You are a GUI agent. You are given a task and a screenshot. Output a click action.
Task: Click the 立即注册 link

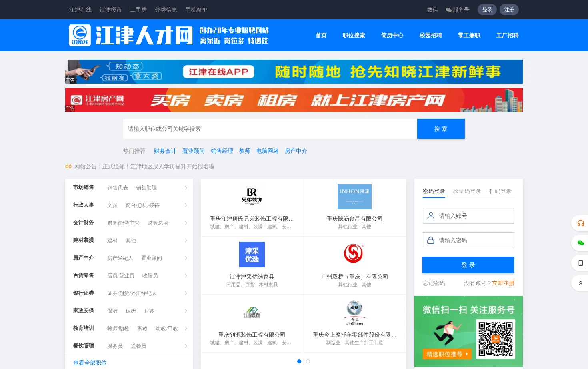(x=503, y=283)
